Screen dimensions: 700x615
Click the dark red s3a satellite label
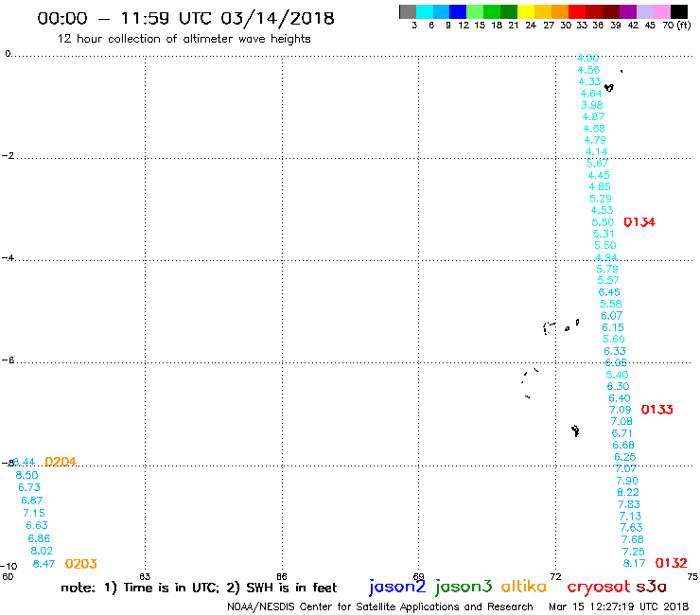[651, 587]
